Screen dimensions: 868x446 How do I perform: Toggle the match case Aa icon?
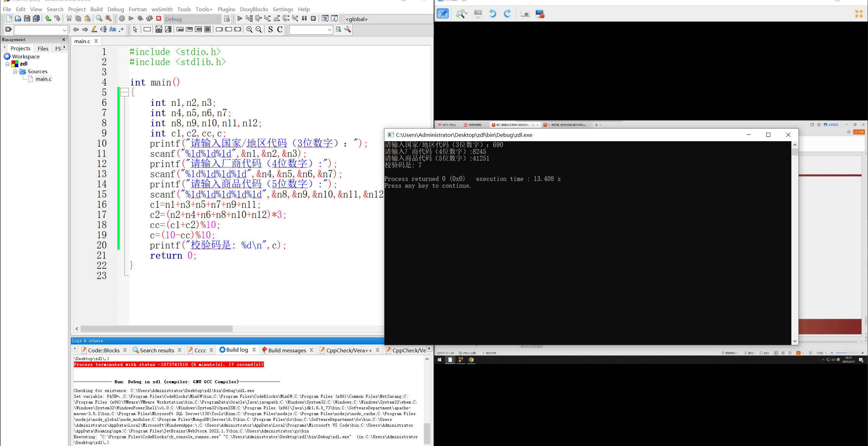113,30
